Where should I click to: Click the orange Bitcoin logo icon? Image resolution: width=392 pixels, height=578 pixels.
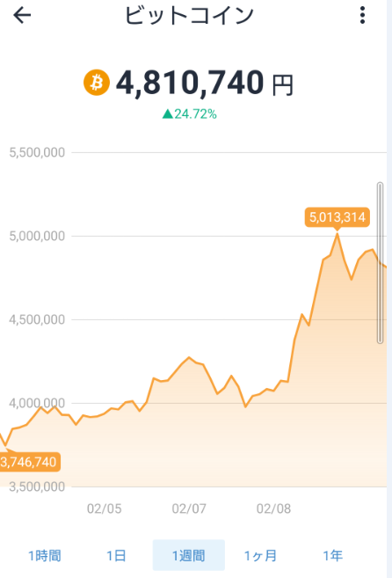(97, 83)
